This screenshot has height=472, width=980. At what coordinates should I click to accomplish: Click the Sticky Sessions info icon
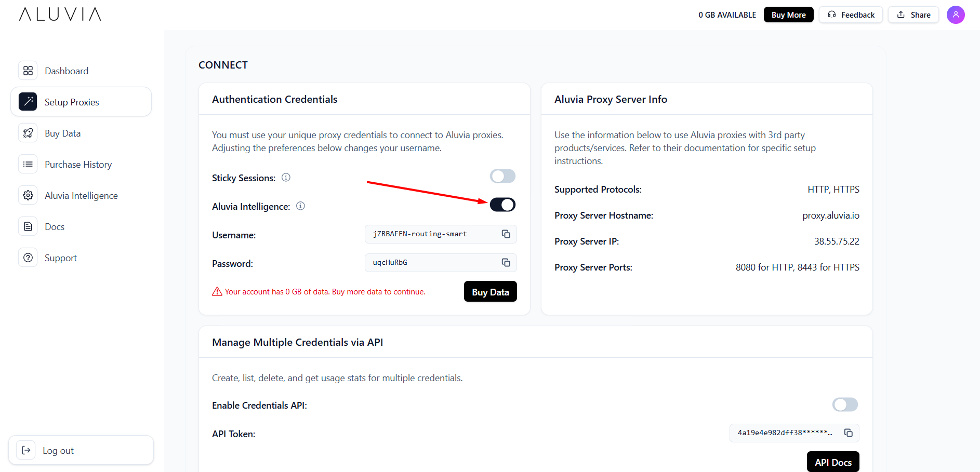285,177
